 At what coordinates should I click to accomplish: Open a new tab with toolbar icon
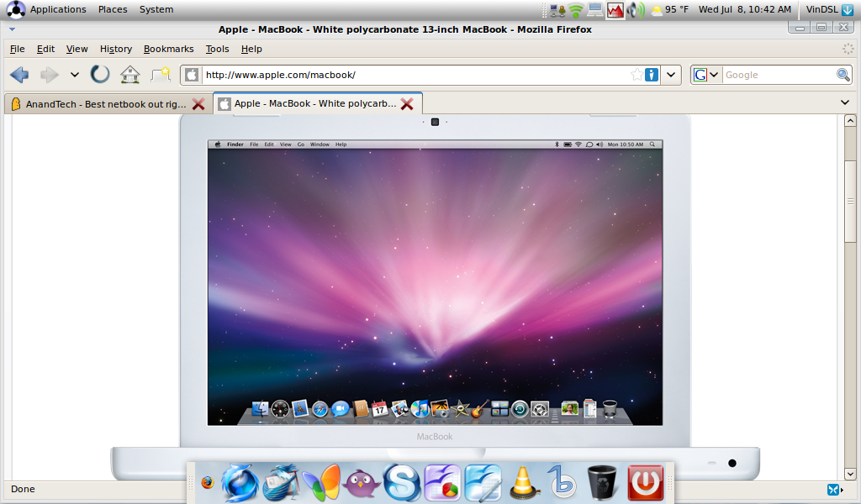pyautogui.click(x=160, y=75)
